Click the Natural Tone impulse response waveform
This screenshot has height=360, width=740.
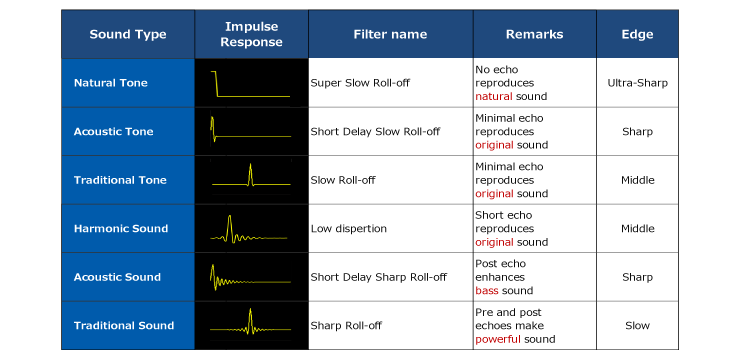(x=250, y=84)
